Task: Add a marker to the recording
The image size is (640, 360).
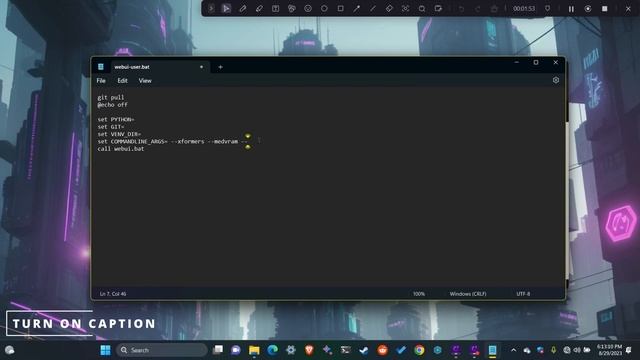Action: tap(547, 9)
